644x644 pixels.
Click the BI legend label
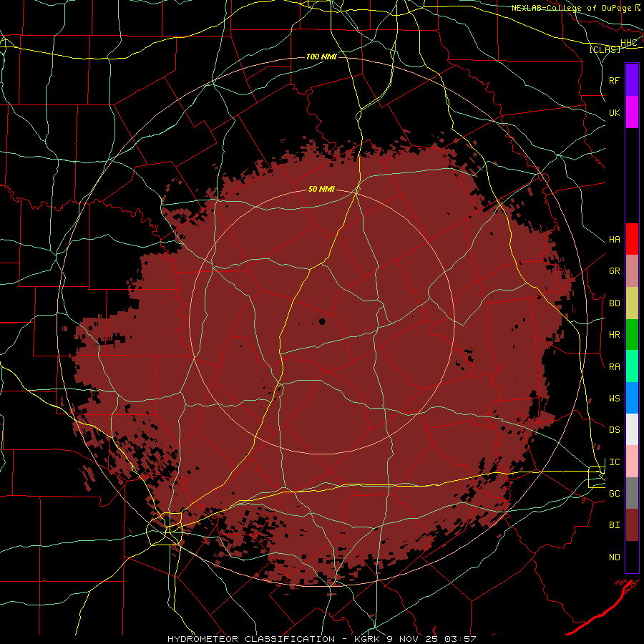pos(614,525)
